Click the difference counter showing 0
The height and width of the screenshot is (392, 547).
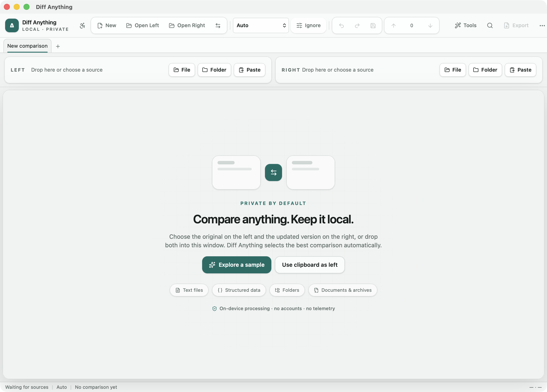pyautogui.click(x=412, y=25)
